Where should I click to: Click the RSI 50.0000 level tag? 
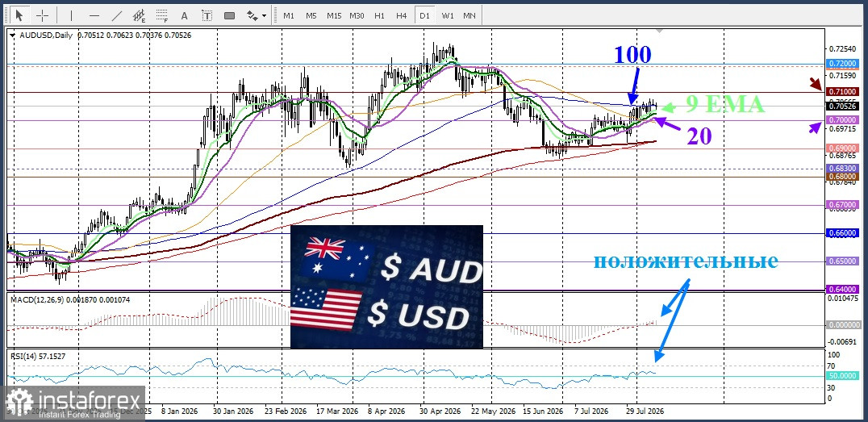tap(841, 375)
